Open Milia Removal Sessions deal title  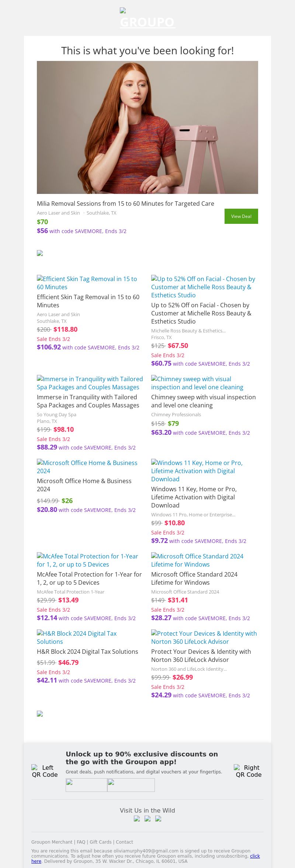(x=125, y=204)
